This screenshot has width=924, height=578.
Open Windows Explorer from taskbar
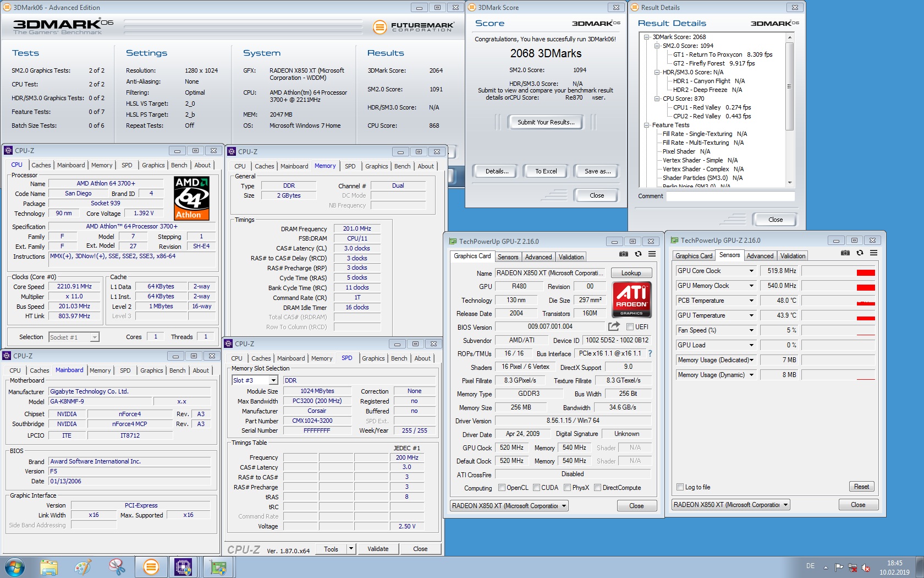[x=49, y=567]
